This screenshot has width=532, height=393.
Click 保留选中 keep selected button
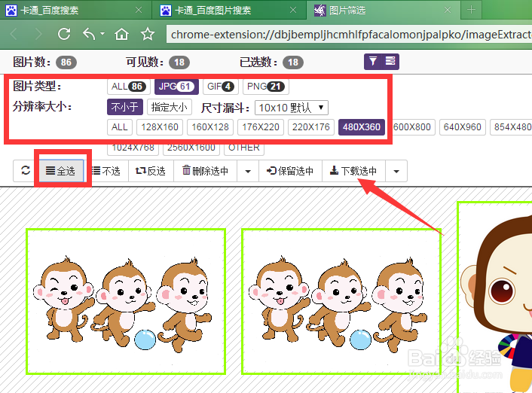[x=290, y=171]
